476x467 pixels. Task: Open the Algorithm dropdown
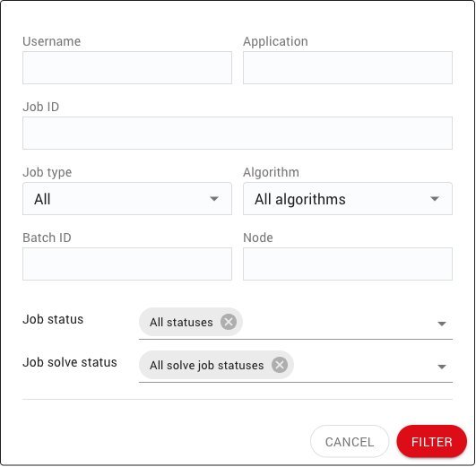[x=348, y=199]
